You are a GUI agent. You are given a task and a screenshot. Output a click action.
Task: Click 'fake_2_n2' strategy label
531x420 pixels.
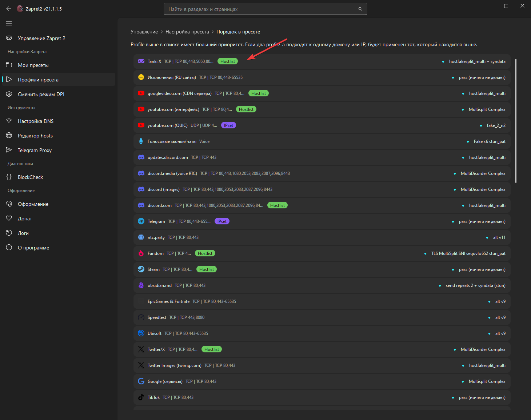coord(496,125)
